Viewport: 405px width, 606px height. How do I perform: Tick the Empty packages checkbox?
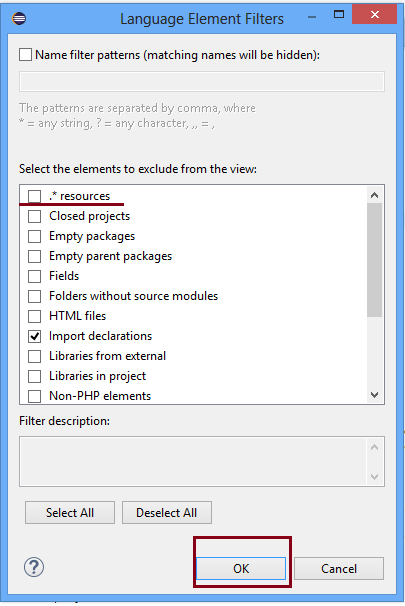tap(34, 236)
